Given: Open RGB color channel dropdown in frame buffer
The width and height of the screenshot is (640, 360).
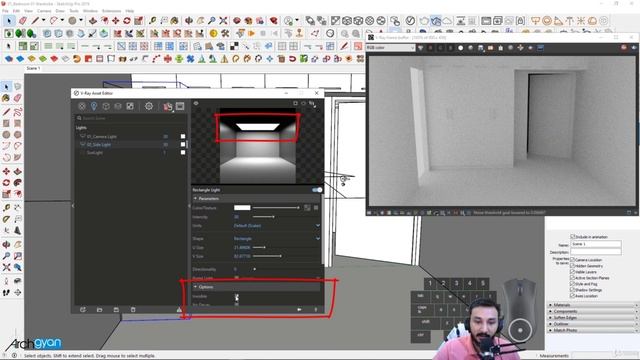Looking at the screenshot, I should 390,48.
